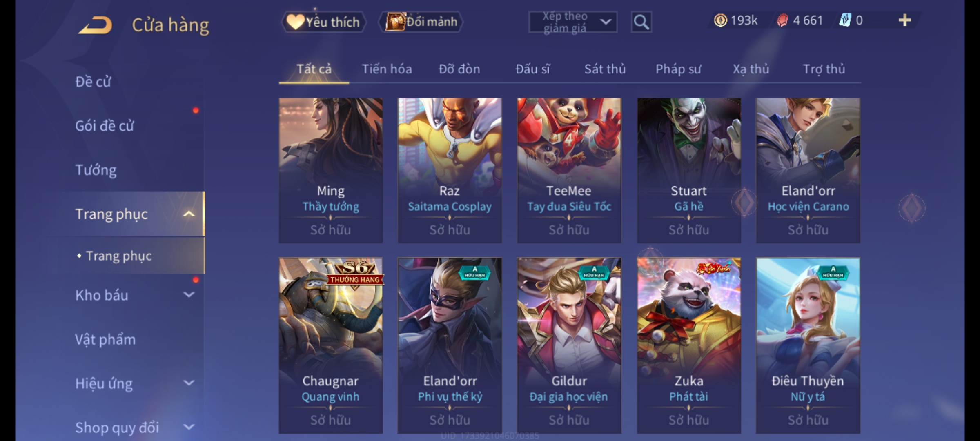This screenshot has width=980, height=441.
Task: Tap the blue ticket currency icon
Action: click(845, 20)
